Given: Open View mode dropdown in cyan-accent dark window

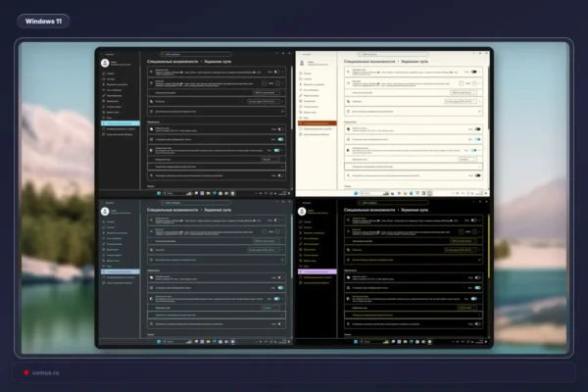Looking at the screenshot, I should coord(264,101).
